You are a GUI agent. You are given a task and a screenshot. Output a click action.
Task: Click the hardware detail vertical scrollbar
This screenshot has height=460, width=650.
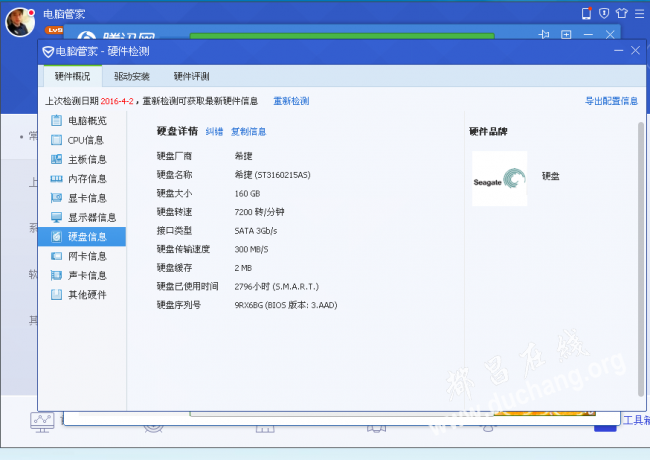point(641,259)
